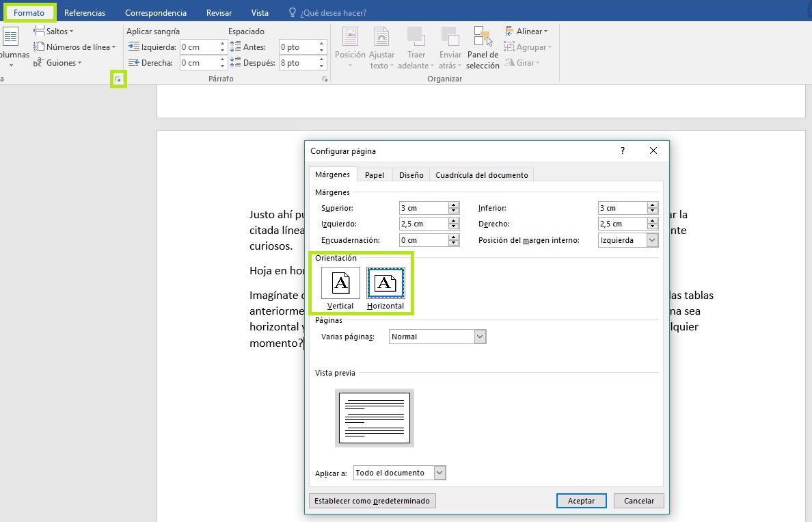Close the Configurar página dialog
The image size is (812, 522).
[x=653, y=151]
